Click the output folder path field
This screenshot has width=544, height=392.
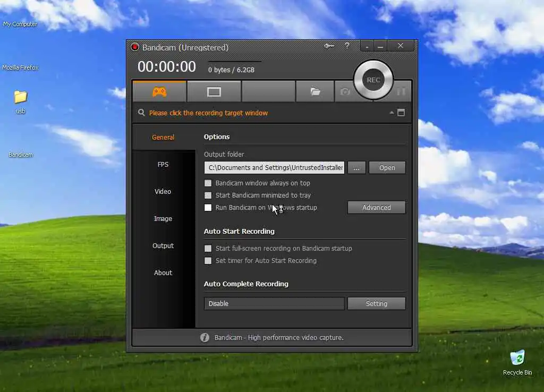coord(274,167)
